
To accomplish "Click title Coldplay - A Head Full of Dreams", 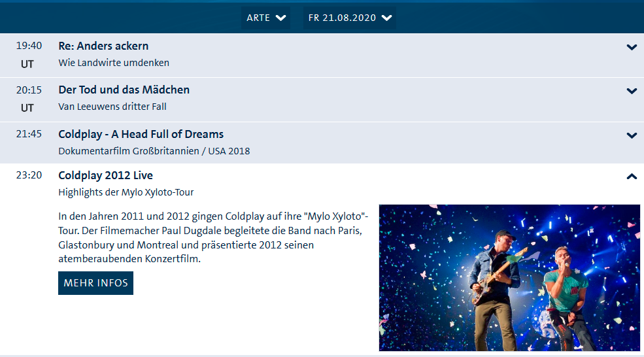I will click(x=141, y=134).
